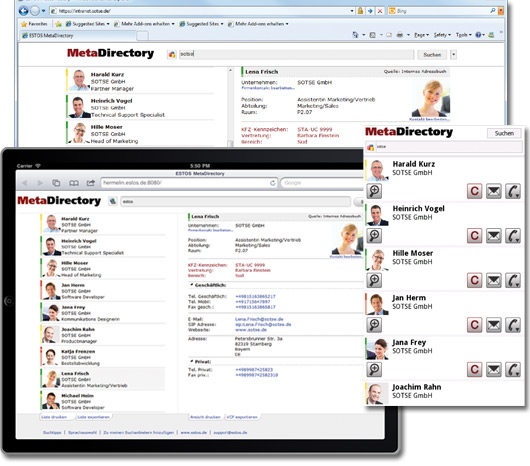Open the Lena.Frisch@sotse.de email link
Viewport: 530px width, 466px height.
pos(259,319)
